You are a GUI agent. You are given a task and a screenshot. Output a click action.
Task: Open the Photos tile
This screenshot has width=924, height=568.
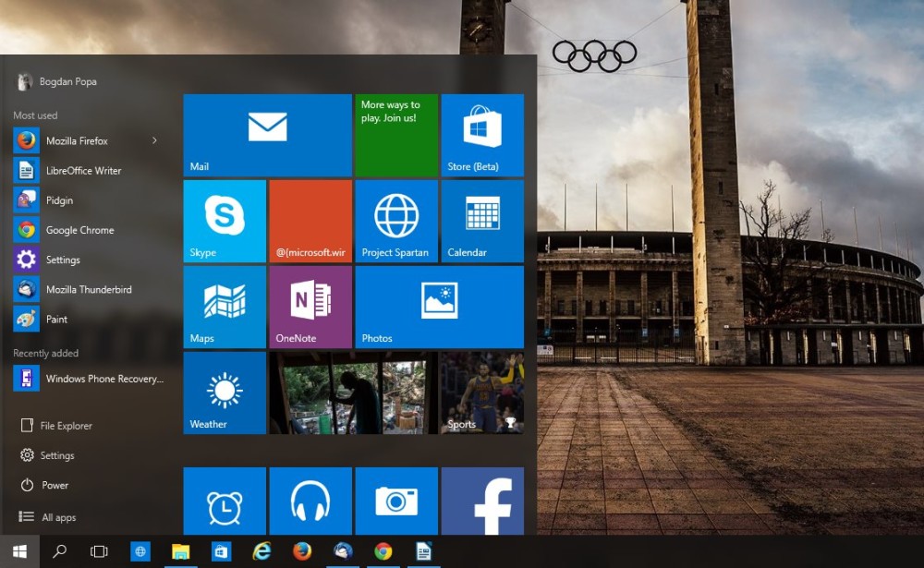[439, 307]
